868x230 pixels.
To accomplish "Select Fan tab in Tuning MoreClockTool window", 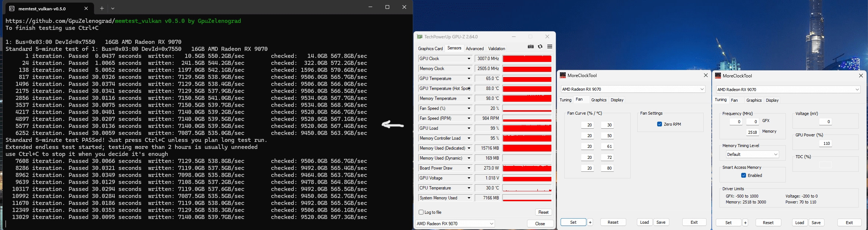I will (734, 100).
